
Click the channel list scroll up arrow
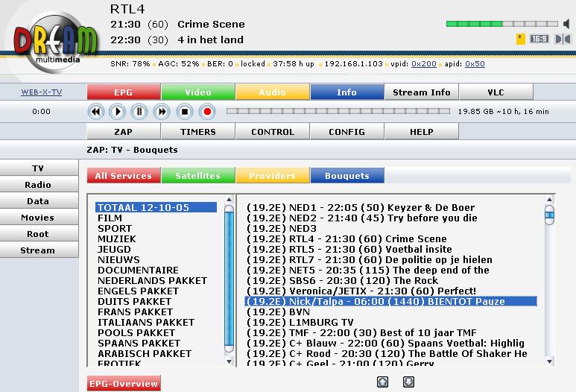[550, 200]
